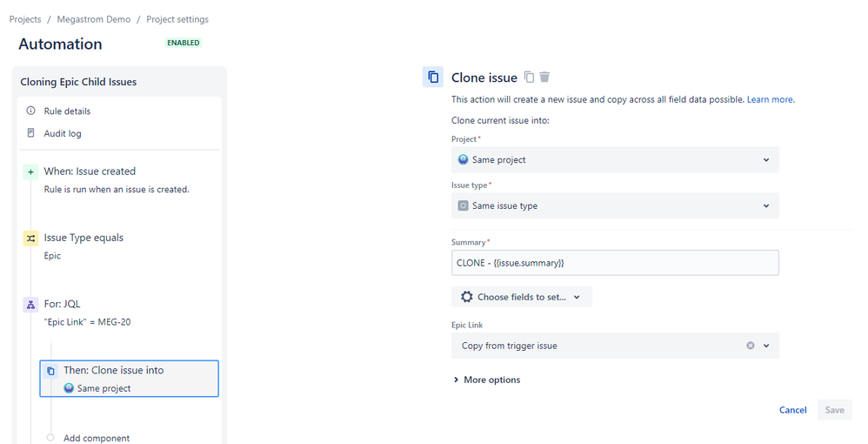Viewport: 868px width, 444px height.
Task: Click the Cancel button
Action: [792, 410]
